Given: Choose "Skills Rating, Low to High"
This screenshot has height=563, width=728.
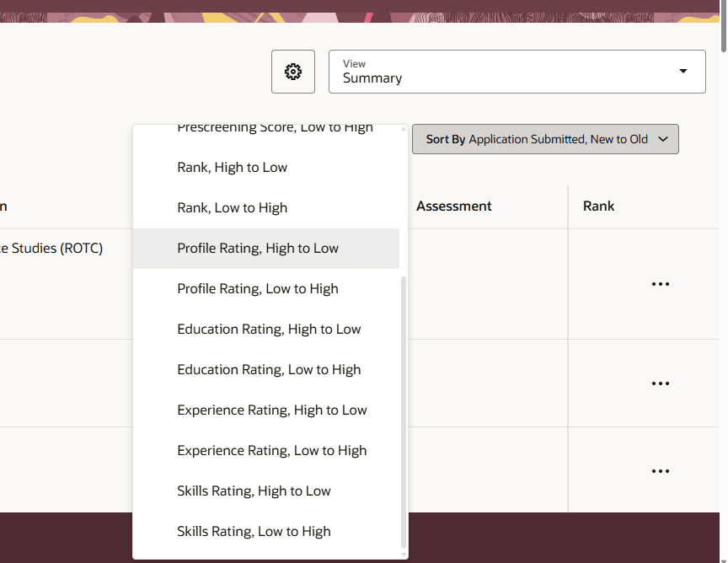Looking at the screenshot, I should click(254, 531).
